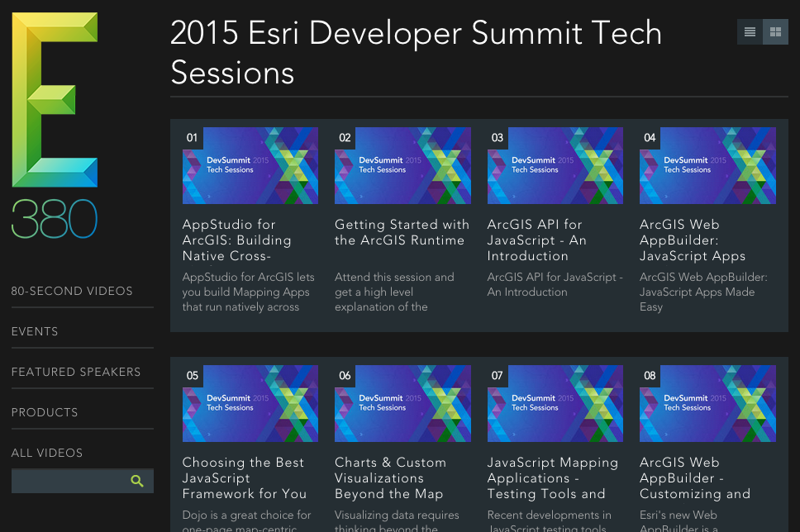
Task: Open 80-Second Videos section
Action: point(72,292)
